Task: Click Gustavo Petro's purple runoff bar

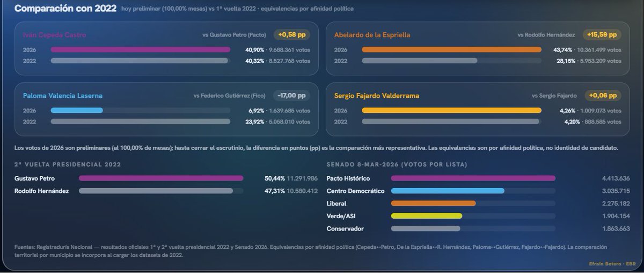Action: tap(161, 178)
